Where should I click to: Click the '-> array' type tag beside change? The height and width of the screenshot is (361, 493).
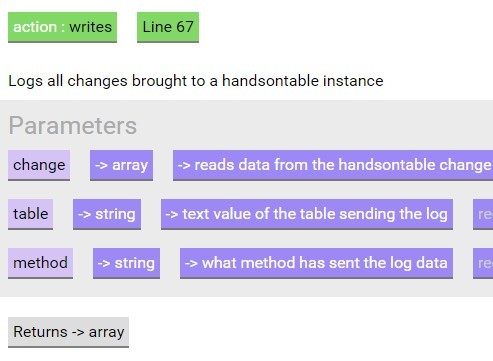(x=121, y=165)
